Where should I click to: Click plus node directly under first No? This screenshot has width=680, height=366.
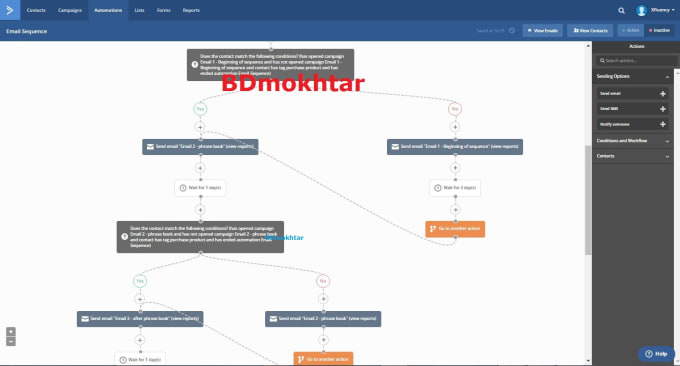pyautogui.click(x=455, y=127)
